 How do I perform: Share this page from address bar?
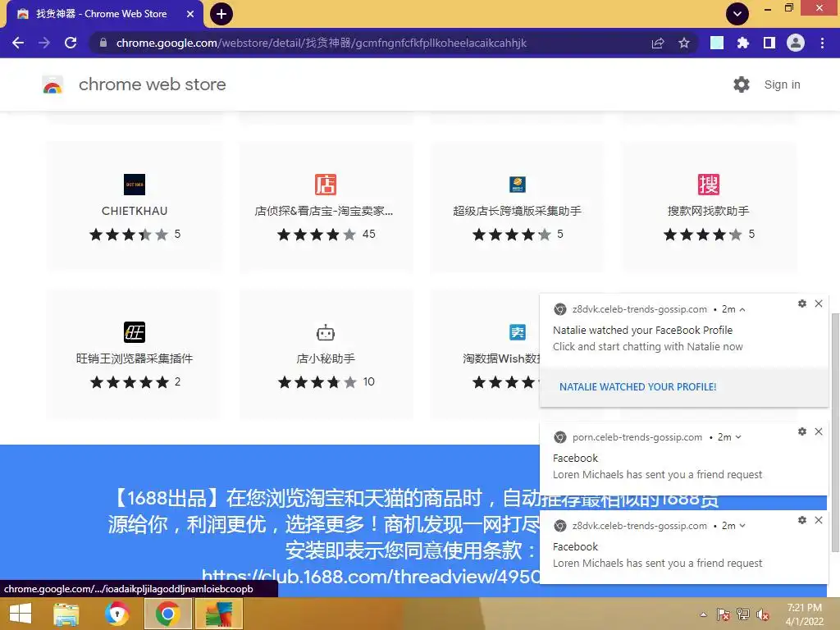(x=658, y=43)
